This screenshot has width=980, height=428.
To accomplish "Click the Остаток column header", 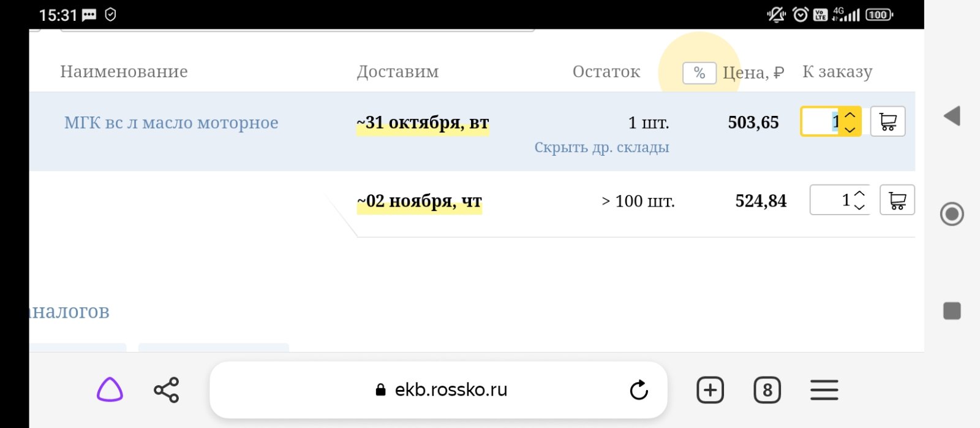I will [606, 72].
